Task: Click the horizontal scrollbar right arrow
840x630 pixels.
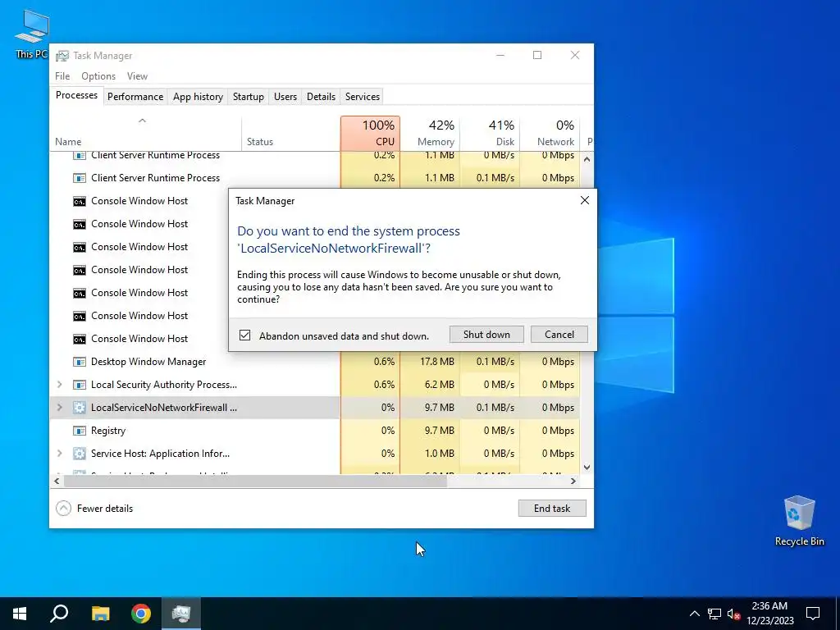Action: point(573,481)
